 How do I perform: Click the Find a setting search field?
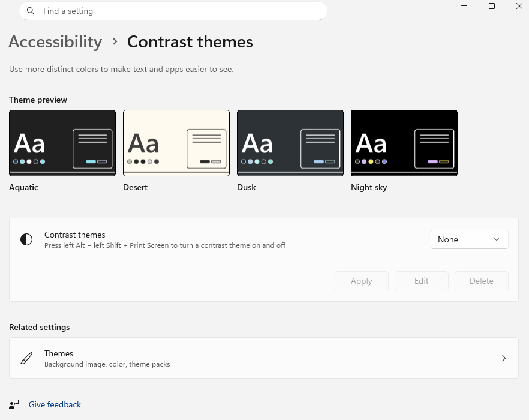click(x=173, y=11)
